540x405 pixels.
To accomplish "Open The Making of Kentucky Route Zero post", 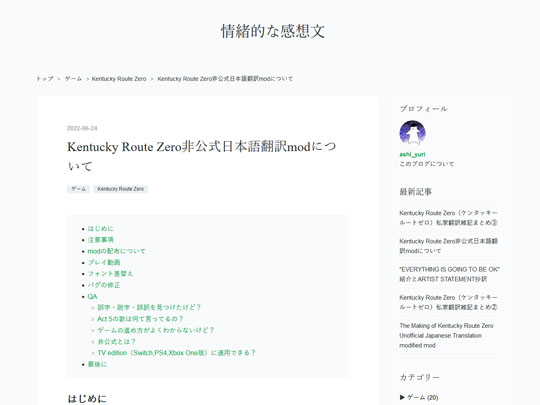I will (x=446, y=335).
